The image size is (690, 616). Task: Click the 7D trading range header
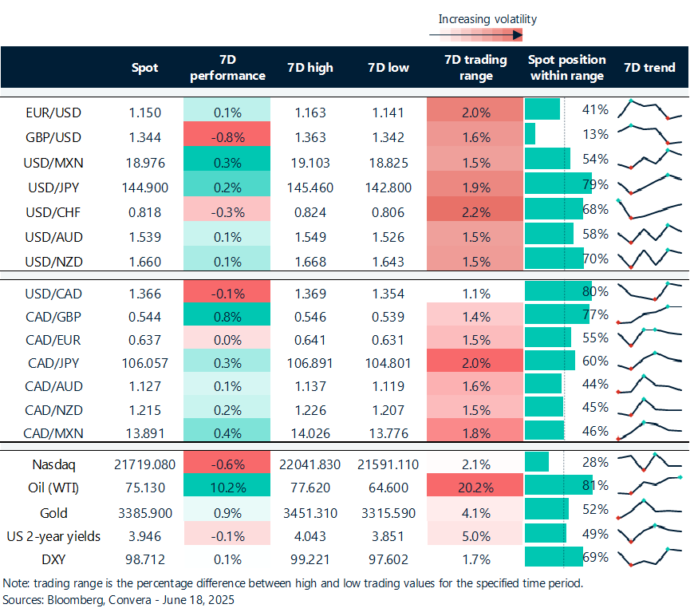471,68
